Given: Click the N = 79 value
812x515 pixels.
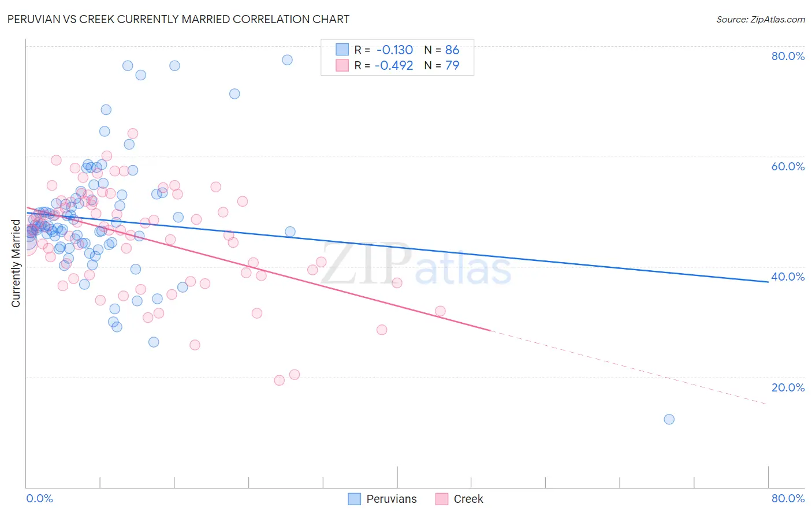Looking at the screenshot, I should point(442,65).
